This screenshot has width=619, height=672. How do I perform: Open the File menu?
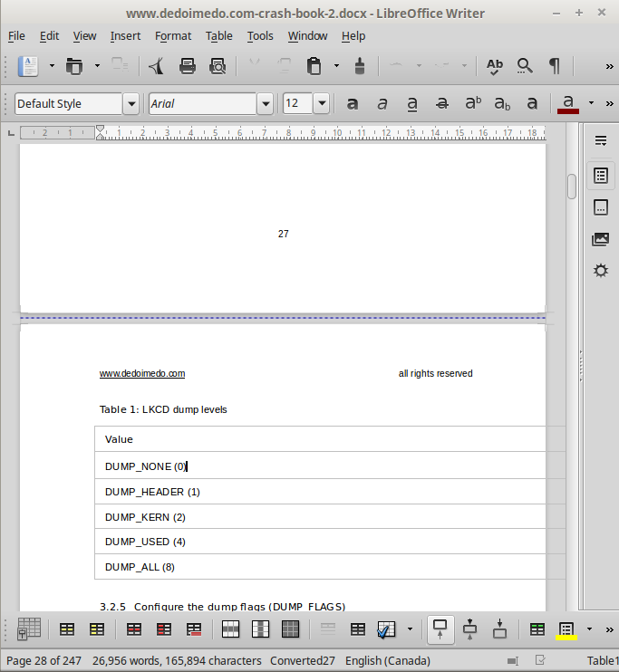16,36
